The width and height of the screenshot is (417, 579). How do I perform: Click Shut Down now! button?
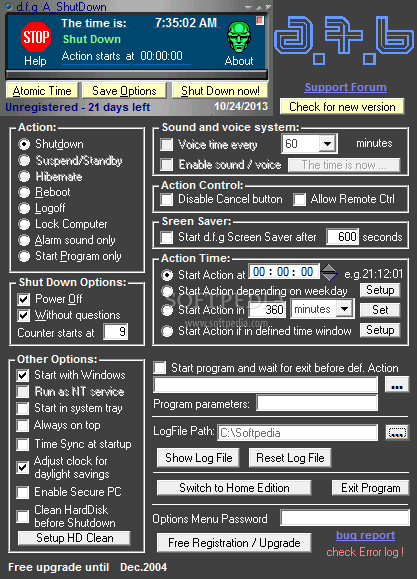pos(220,91)
